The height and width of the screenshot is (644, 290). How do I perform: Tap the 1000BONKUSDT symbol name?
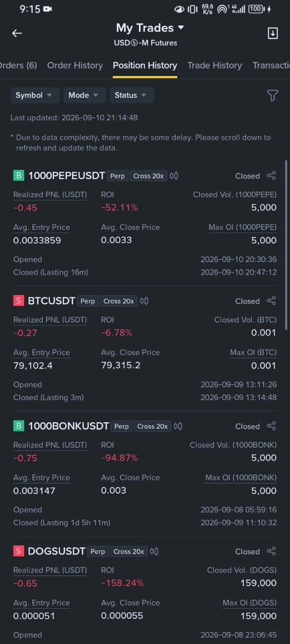pos(68,426)
